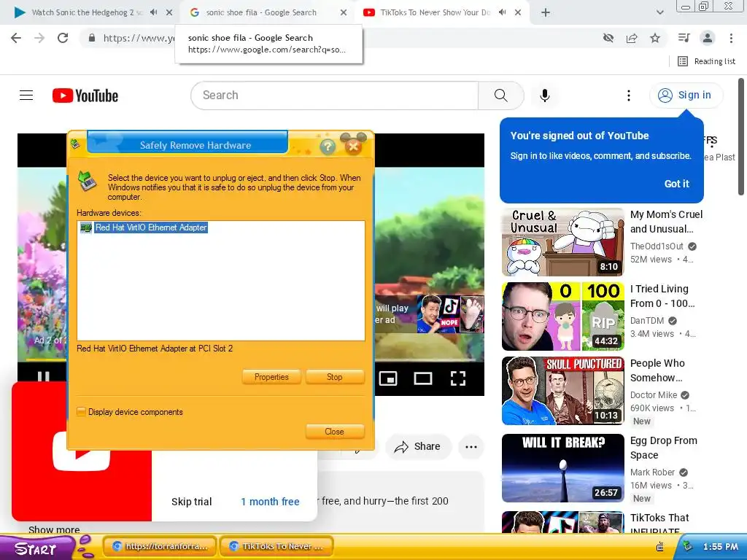
Task: Dismiss the signed out popup with Got it
Action: pos(676,184)
